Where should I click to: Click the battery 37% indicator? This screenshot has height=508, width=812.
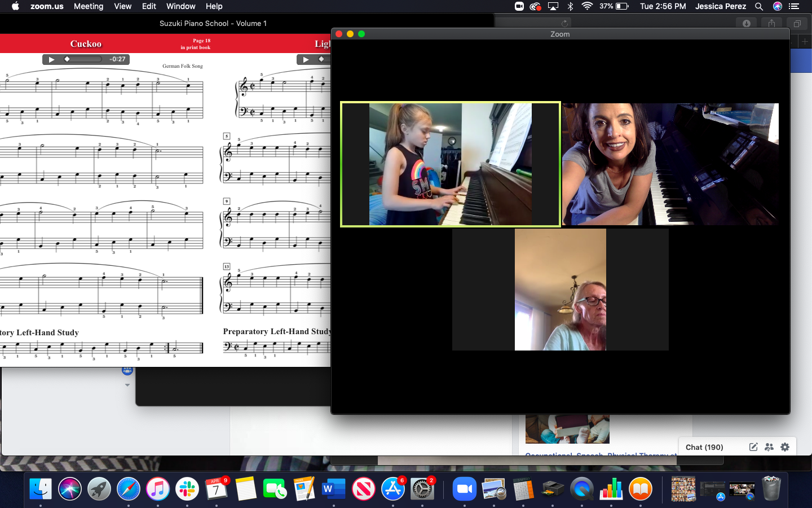(x=614, y=6)
